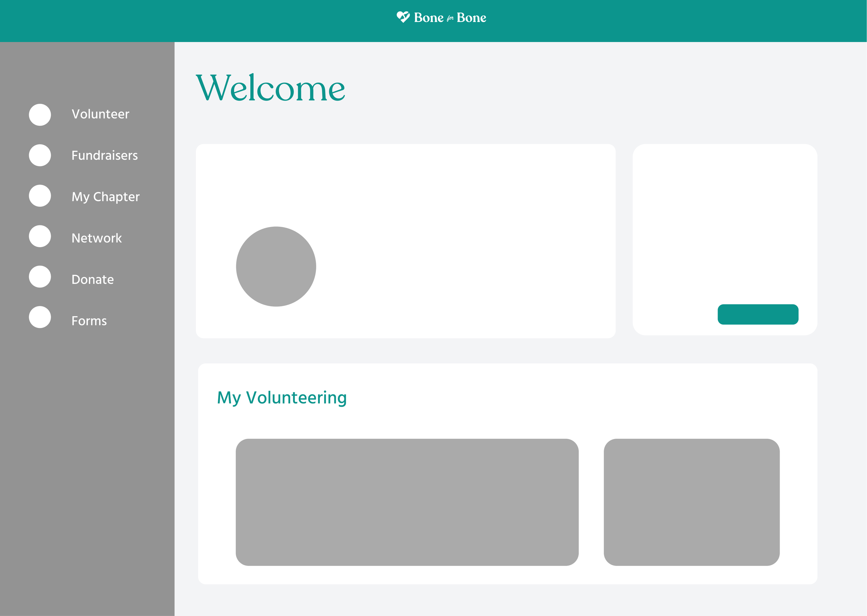The height and width of the screenshot is (616, 867).
Task: Click the circle icon beside Donate
Action: [x=40, y=277]
